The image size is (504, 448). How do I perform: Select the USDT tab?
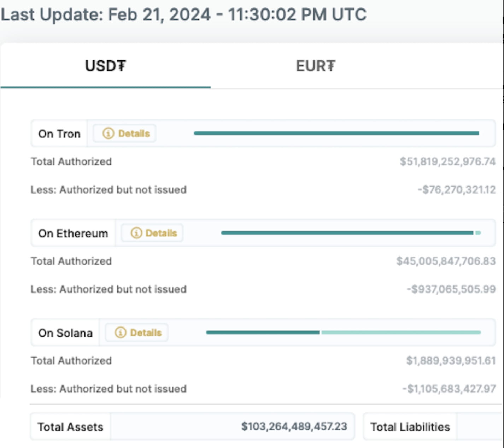(105, 66)
